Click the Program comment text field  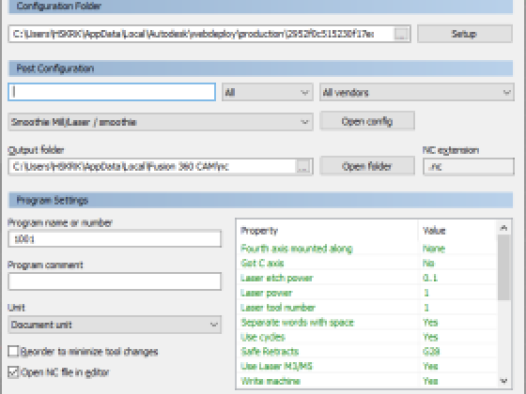click(x=115, y=281)
